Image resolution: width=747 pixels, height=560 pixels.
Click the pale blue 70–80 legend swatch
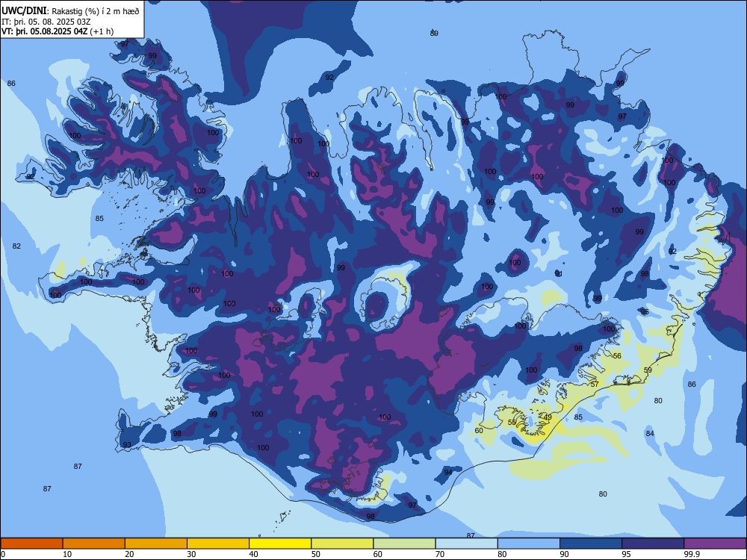tap(467, 544)
